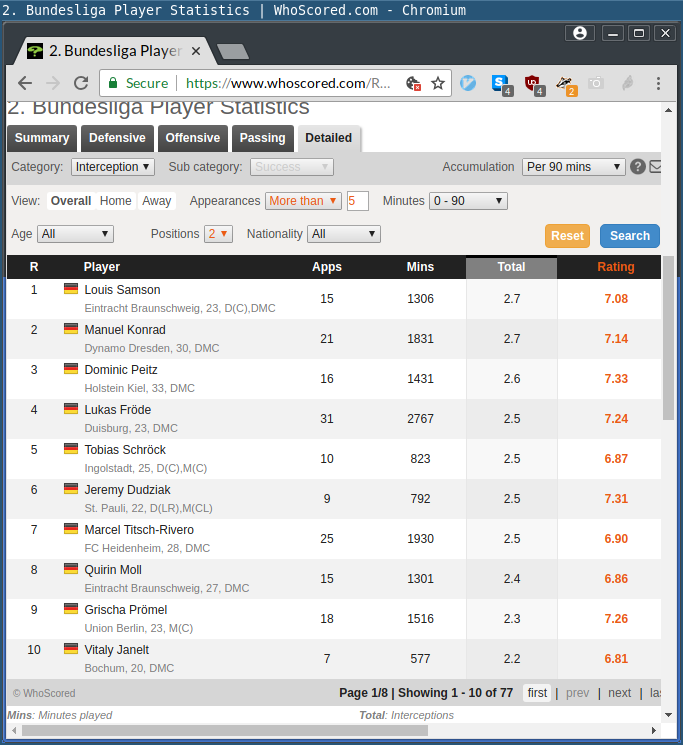The height and width of the screenshot is (745, 683).
Task: Open the Positions dropdown showing 2
Action: click(x=218, y=234)
